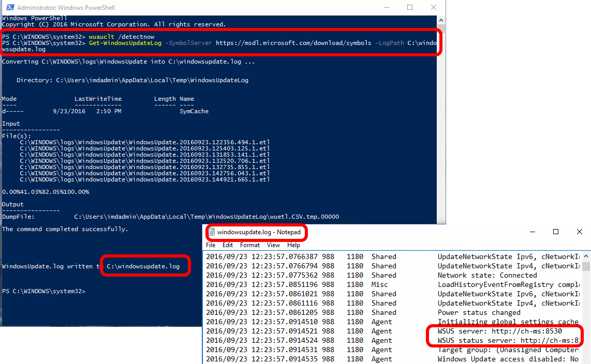Open the File menu in Notepad

pyautogui.click(x=211, y=245)
